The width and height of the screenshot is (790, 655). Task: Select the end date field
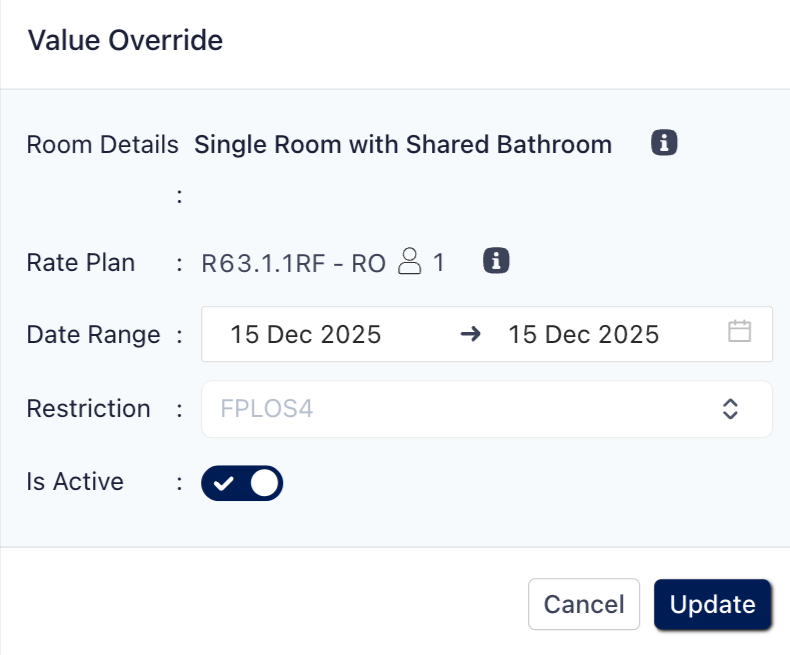point(583,334)
